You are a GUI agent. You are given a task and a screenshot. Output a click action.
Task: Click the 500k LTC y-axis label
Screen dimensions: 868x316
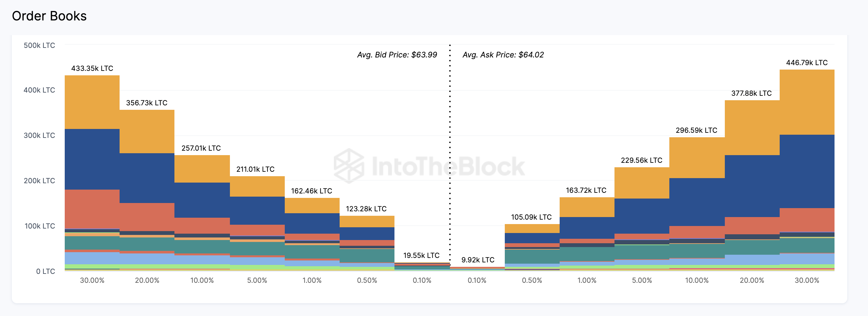(39, 45)
